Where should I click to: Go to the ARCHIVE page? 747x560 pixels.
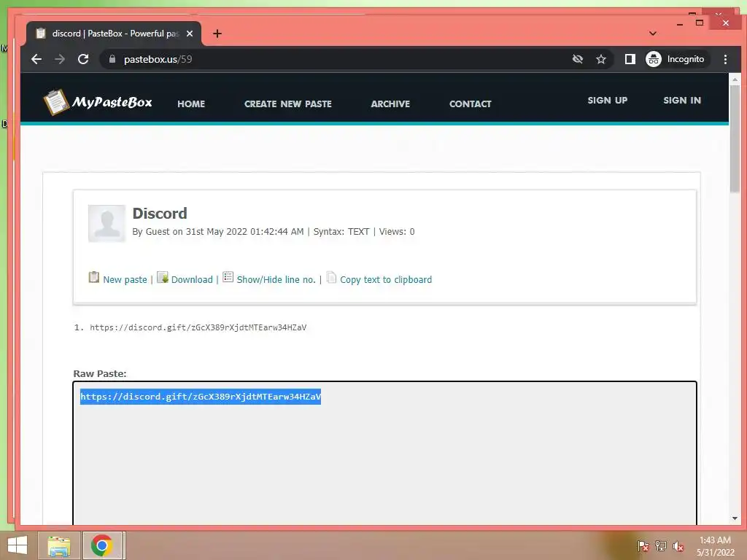click(390, 104)
